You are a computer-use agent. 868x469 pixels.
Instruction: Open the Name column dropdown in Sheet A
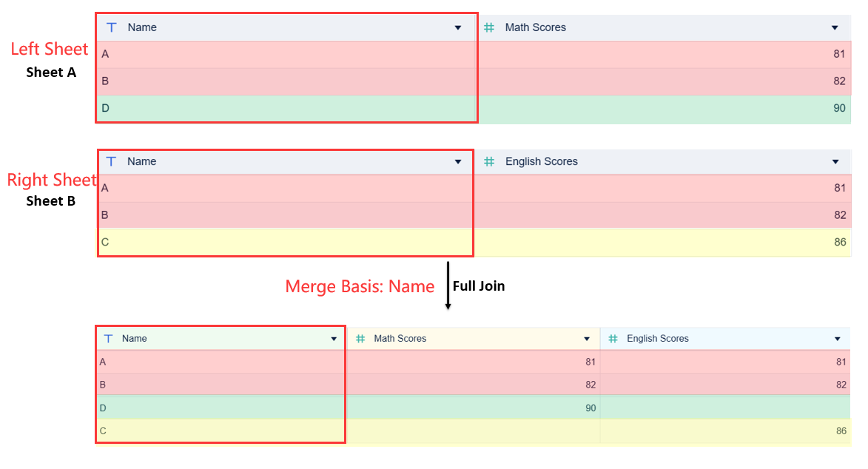click(x=458, y=27)
